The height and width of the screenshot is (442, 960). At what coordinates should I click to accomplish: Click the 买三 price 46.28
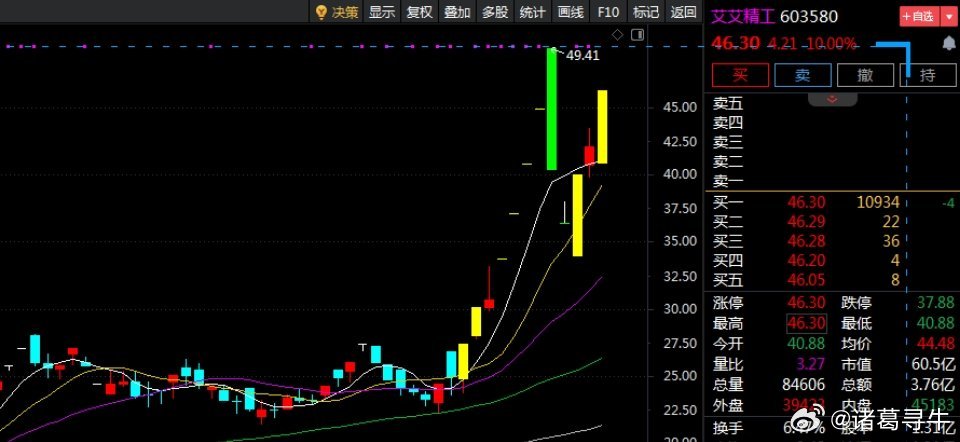[806, 241]
